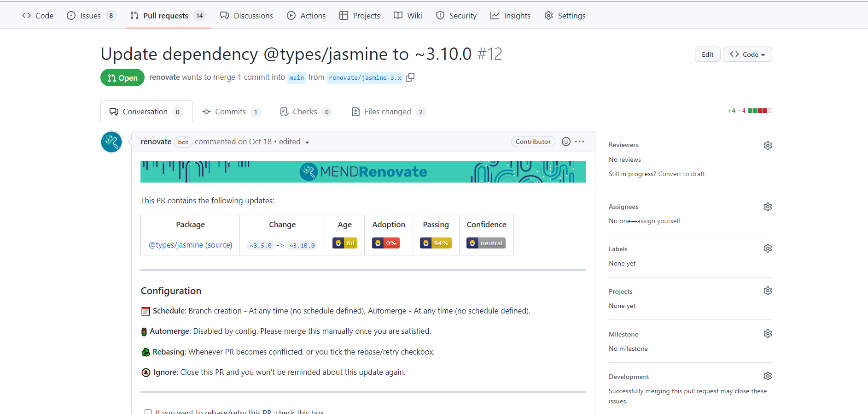Click the Issues count 8
Image resolution: width=868 pixels, height=414 pixels.
click(x=111, y=16)
